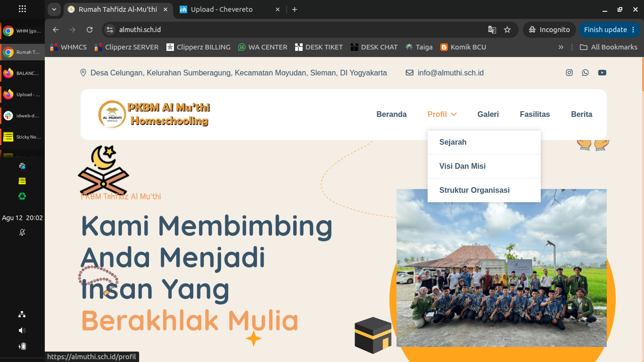The image size is (644, 362).
Task: Open the Komik BCU bookmark
Action: tap(463, 47)
